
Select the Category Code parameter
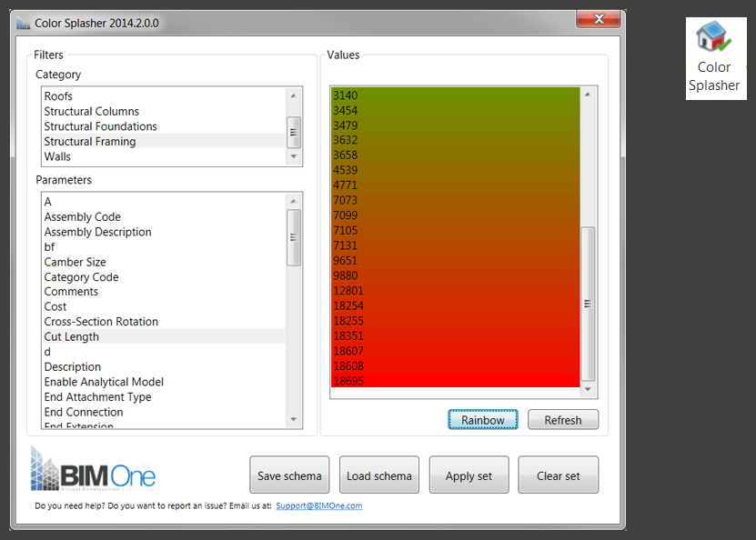pyautogui.click(x=164, y=276)
